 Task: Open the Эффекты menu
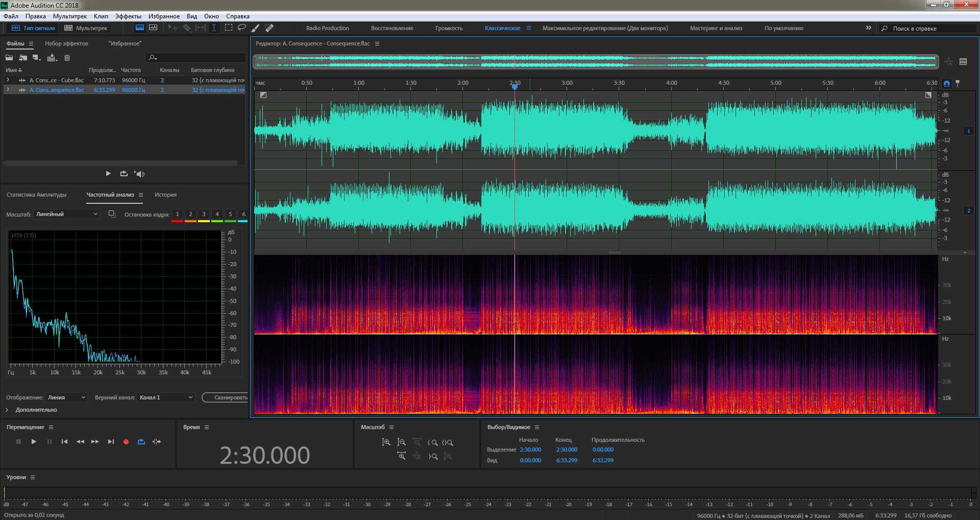point(128,16)
